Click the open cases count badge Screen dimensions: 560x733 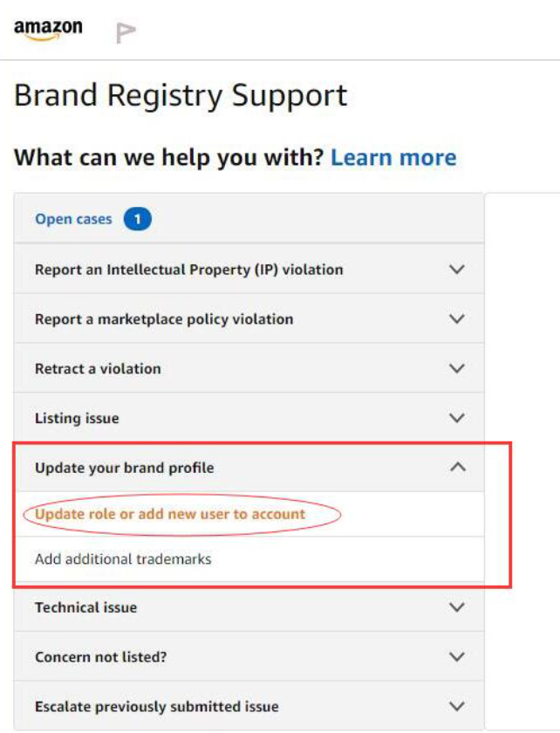pyautogui.click(x=138, y=219)
